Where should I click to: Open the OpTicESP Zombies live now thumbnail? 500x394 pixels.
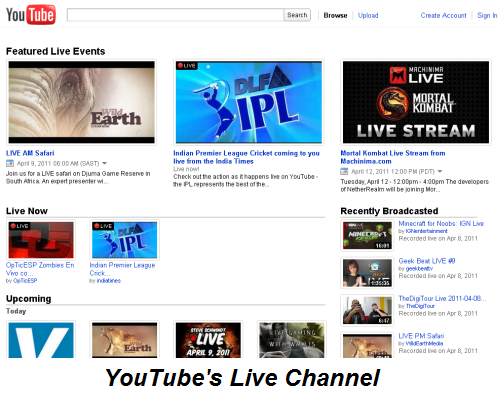(x=41, y=240)
